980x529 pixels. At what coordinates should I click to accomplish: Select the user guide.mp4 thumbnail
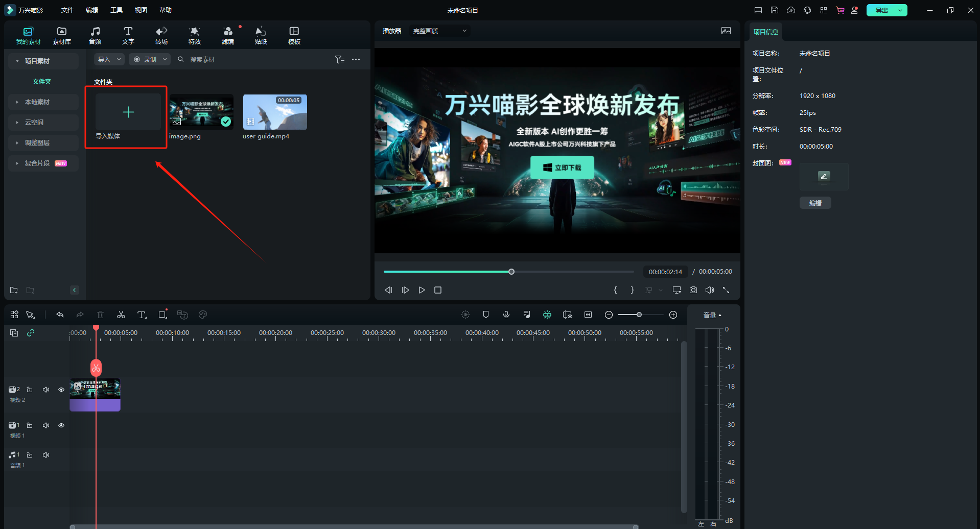coord(274,112)
